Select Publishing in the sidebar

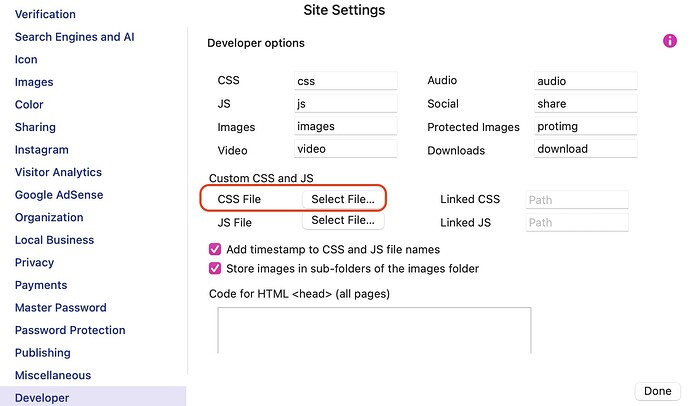43,352
